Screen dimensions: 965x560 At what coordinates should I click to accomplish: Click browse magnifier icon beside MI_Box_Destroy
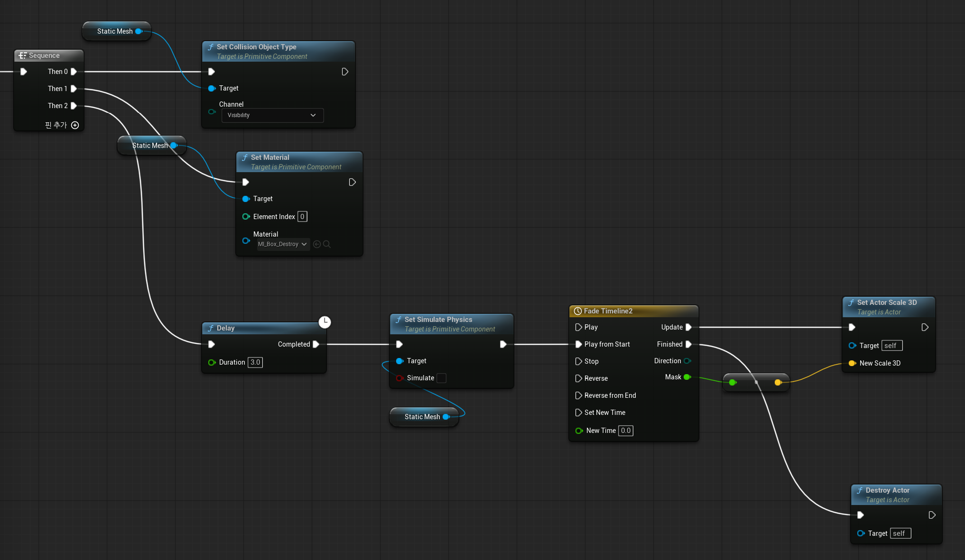(327, 244)
